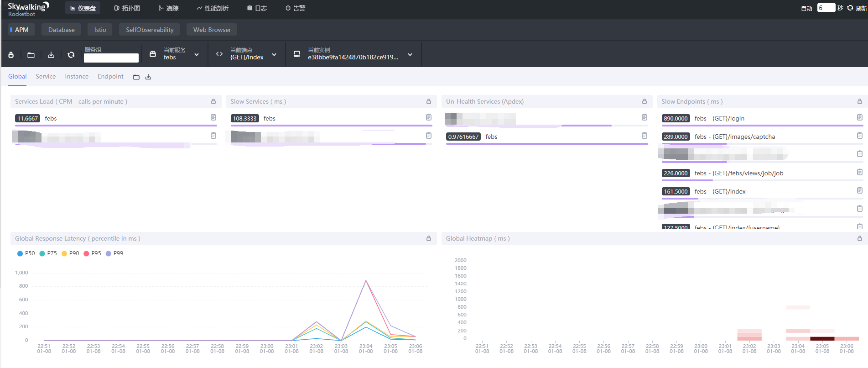The image size is (868, 368).
Task: Click lock icon on Slow Endpoints panel
Action: click(x=860, y=101)
